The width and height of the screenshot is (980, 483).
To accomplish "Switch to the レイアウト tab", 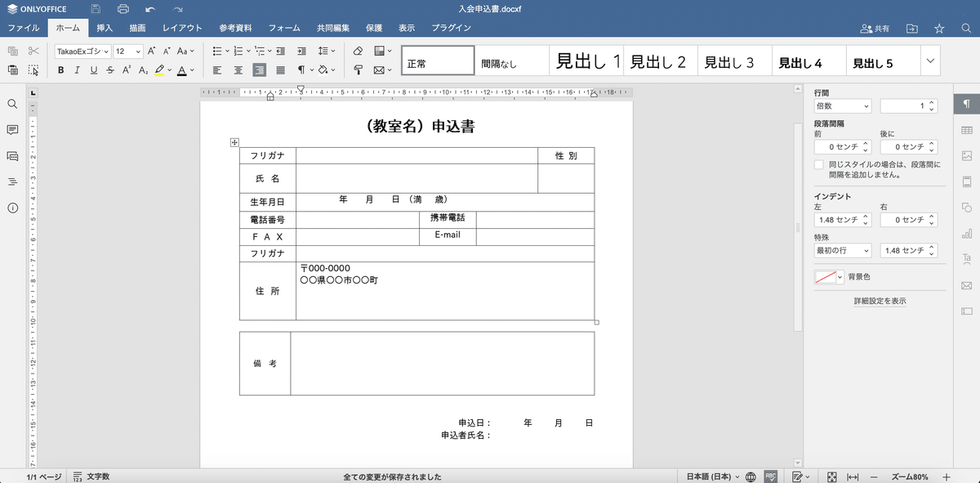I will 182,28.
